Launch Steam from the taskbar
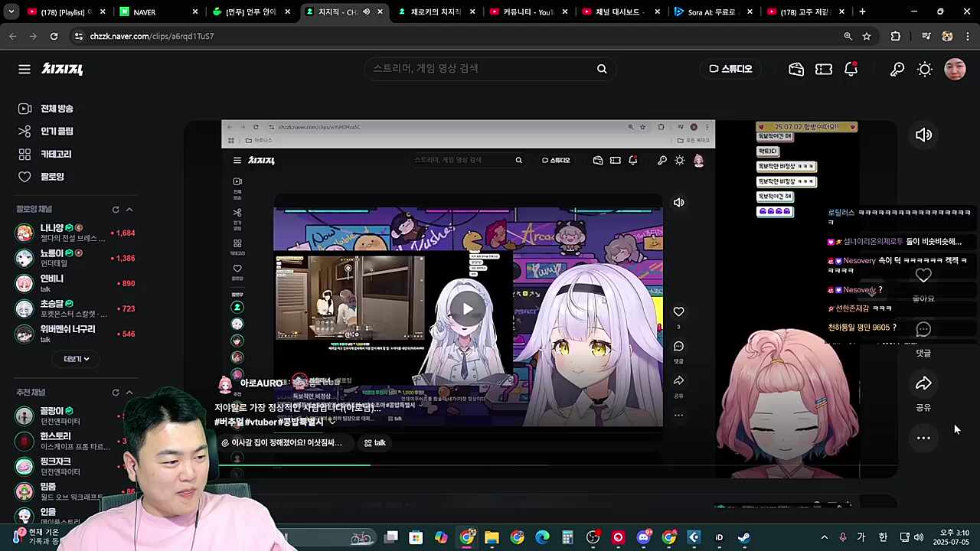The width and height of the screenshot is (980, 551). (743, 537)
